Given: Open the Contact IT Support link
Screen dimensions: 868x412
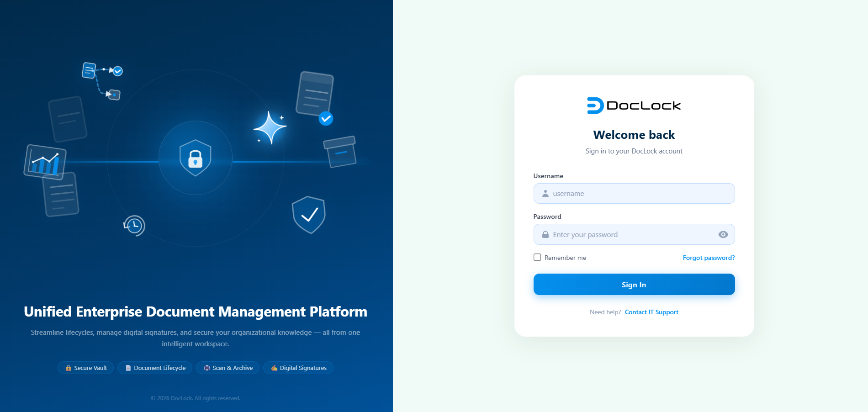Looking at the screenshot, I should point(651,312).
